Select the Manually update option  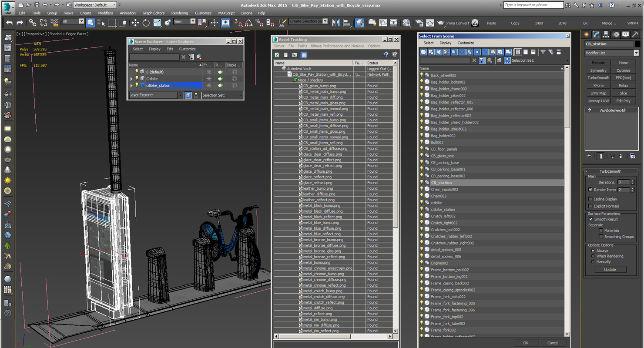click(593, 262)
